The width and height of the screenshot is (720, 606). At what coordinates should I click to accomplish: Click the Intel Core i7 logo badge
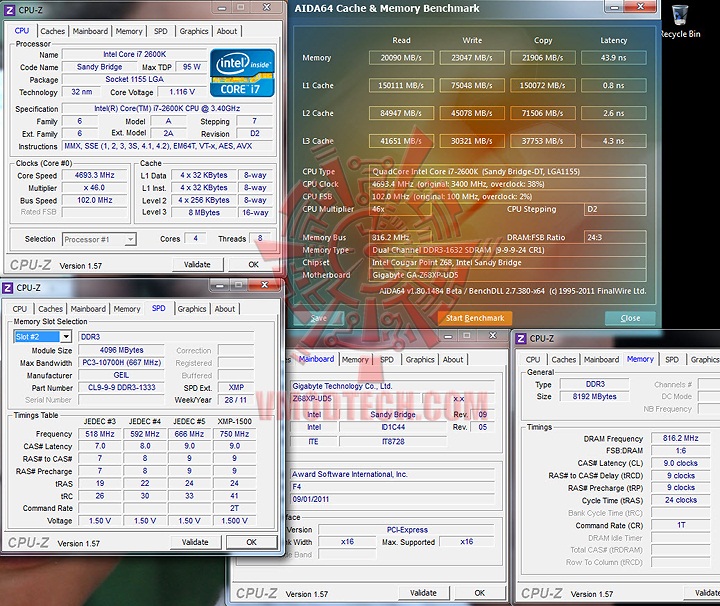coord(242,73)
